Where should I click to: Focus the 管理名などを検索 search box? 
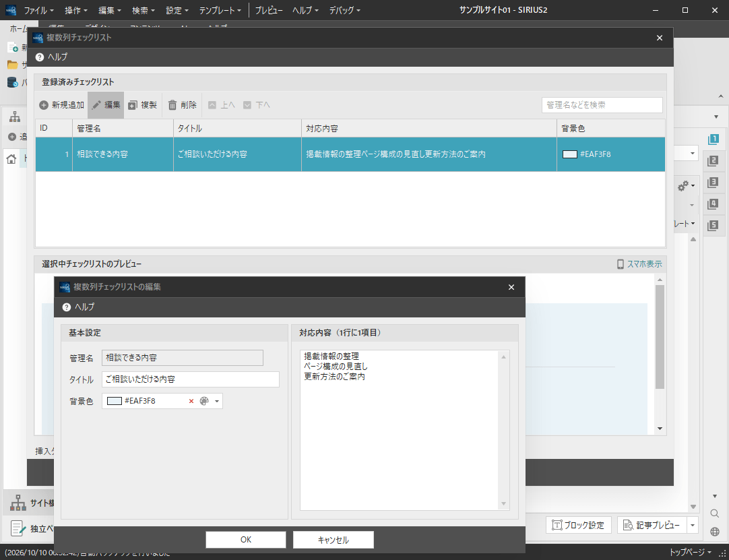[602, 105]
